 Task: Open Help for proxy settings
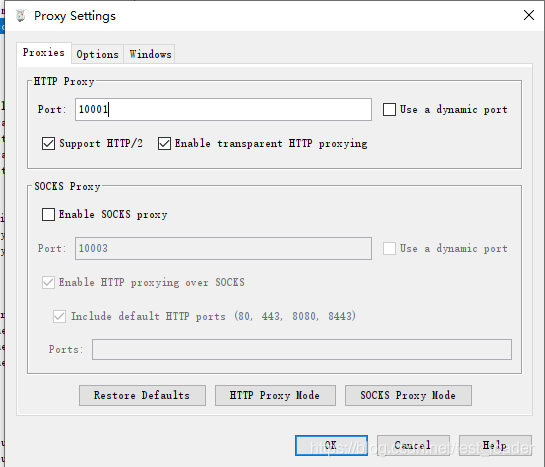coord(495,445)
